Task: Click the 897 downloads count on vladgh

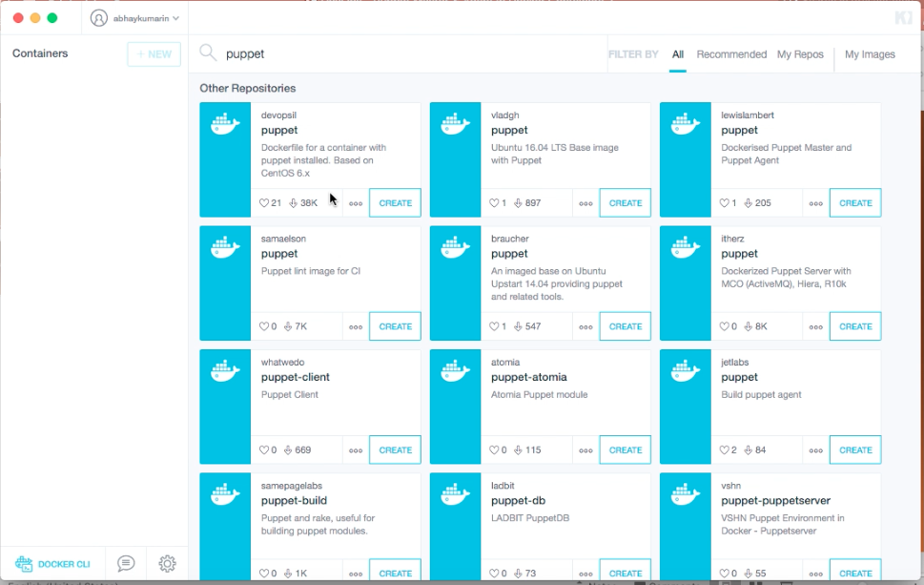Action: coord(533,203)
